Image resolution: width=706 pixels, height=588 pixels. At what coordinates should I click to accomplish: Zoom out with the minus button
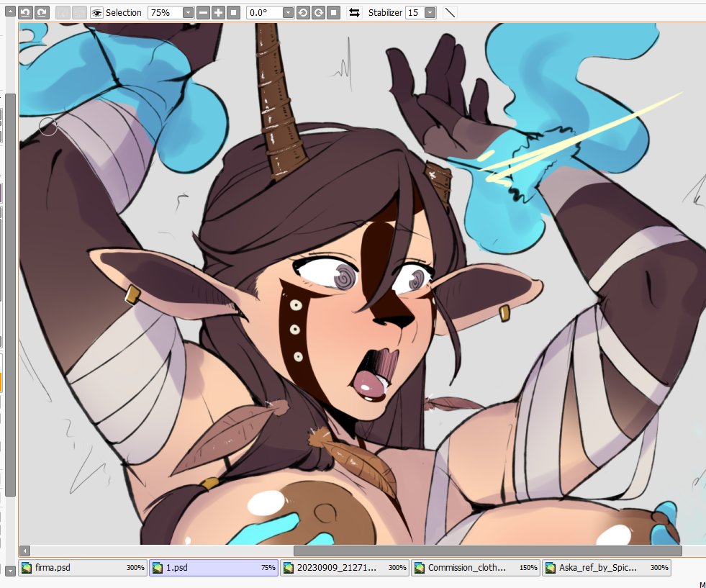[203, 13]
